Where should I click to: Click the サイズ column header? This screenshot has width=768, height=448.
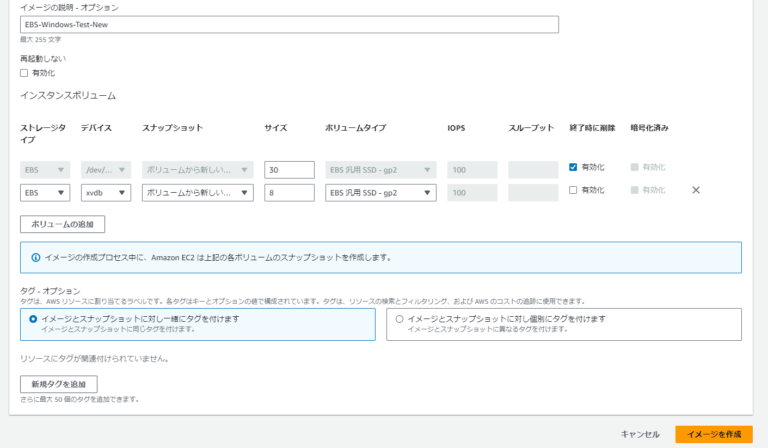276,128
